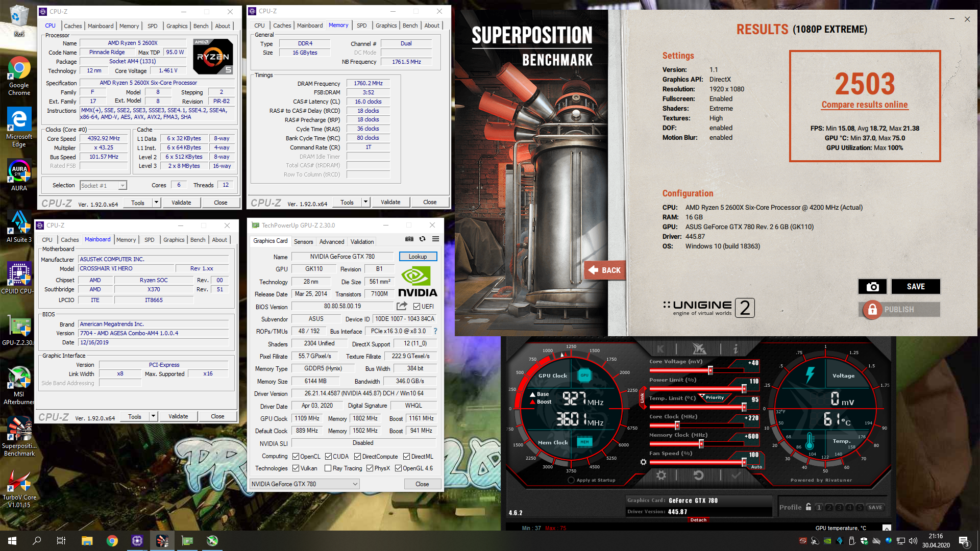Toggle CUDA checkbox in GPU-Z
Viewport: 980px width, 551px height.
(x=328, y=457)
